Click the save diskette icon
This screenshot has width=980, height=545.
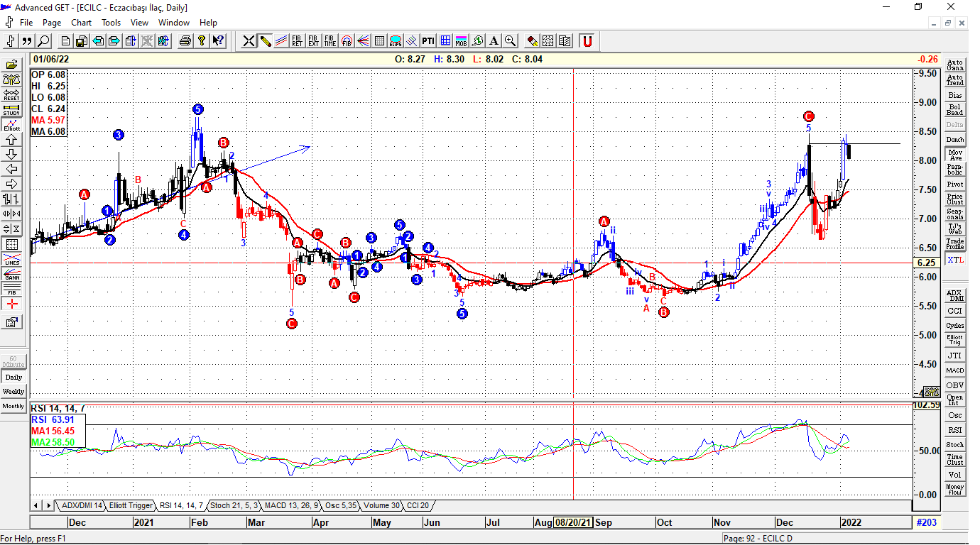81,41
